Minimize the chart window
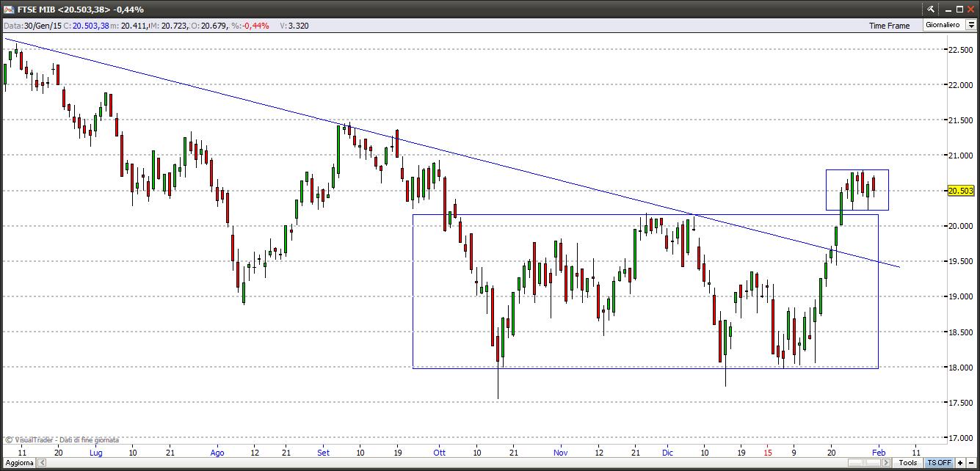This screenshot has height=471, width=980. (948, 10)
